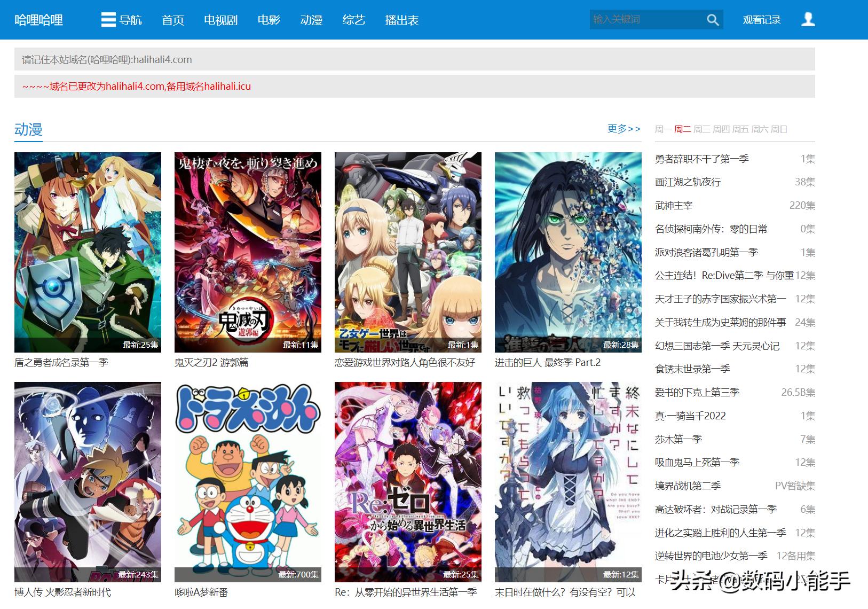This screenshot has width=868, height=609.
Task: Click title 哆啦A梦新番
Action: 201,592
